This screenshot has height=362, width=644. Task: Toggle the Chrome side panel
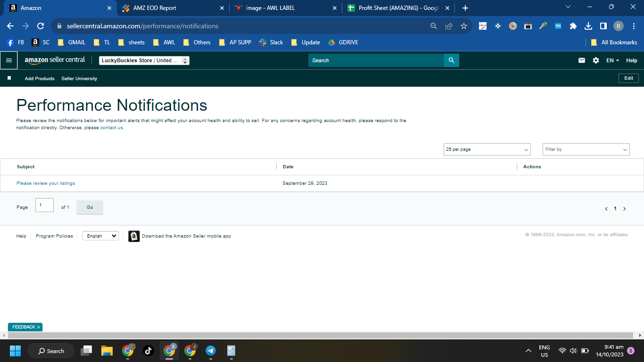pos(603,26)
